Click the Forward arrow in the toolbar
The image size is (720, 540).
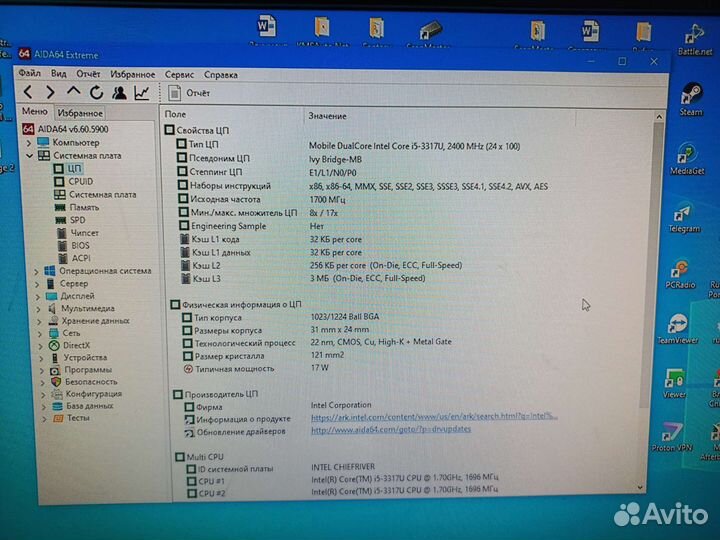(50, 92)
